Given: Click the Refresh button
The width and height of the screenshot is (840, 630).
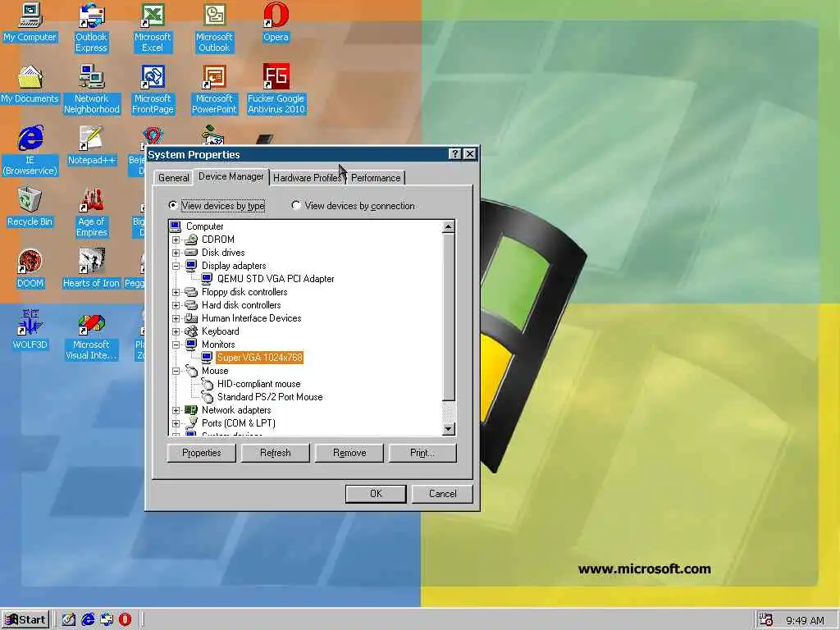Looking at the screenshot, I should 276,453.
